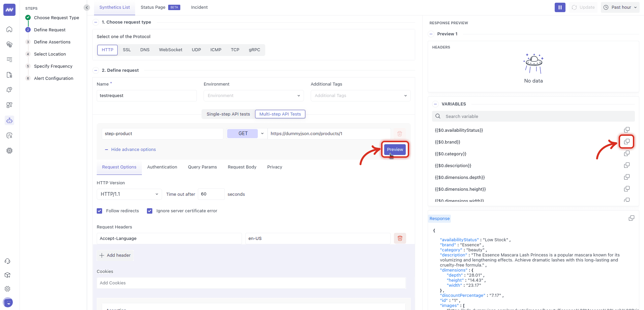Click the pause button in top bar
Image resolution: width=644 pixels, height=310 pixels.
click(x=560, y=7)
